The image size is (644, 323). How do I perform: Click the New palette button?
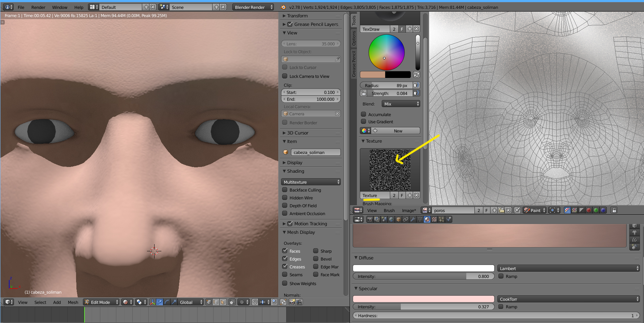tap(398, 131)
